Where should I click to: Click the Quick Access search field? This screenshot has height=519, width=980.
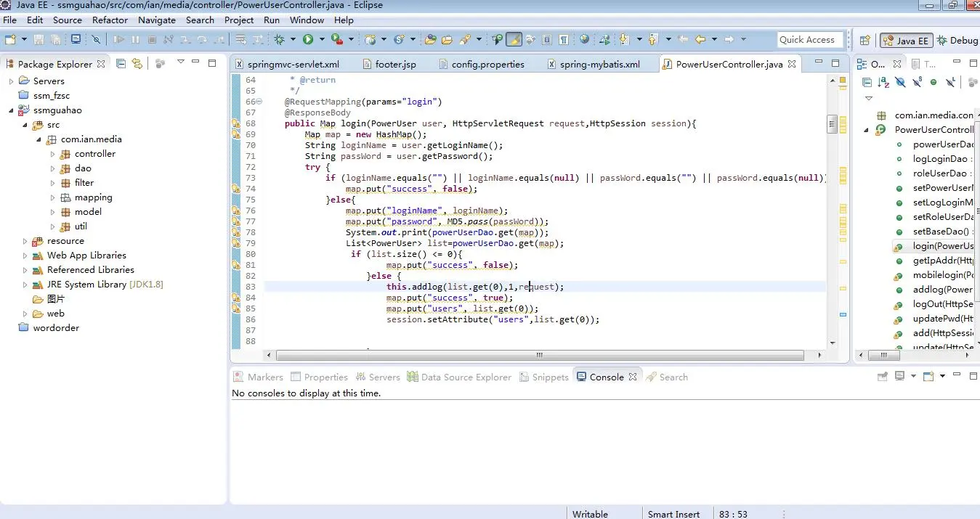pos(809,39)
